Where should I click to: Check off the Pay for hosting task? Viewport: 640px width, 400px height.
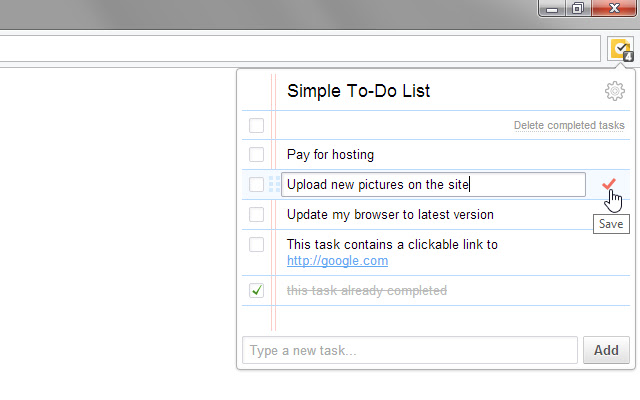coord(257,155)
